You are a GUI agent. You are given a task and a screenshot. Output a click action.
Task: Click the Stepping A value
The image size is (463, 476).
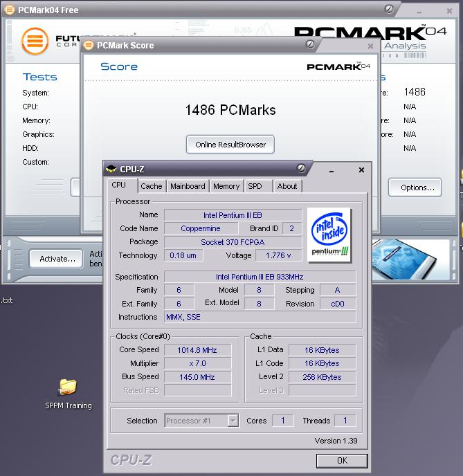point(337,290)
